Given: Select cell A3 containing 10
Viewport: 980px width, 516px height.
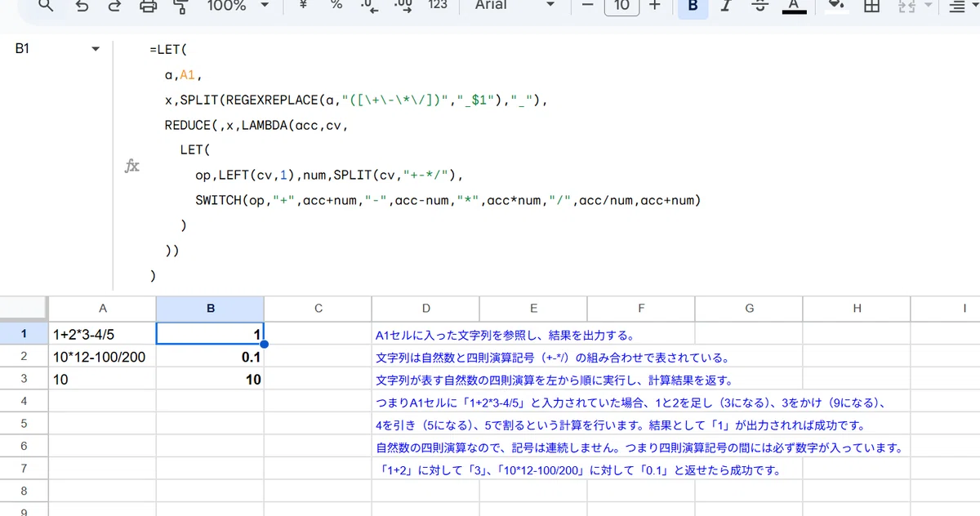Looking at the screenshot, I should coord(103,379).
